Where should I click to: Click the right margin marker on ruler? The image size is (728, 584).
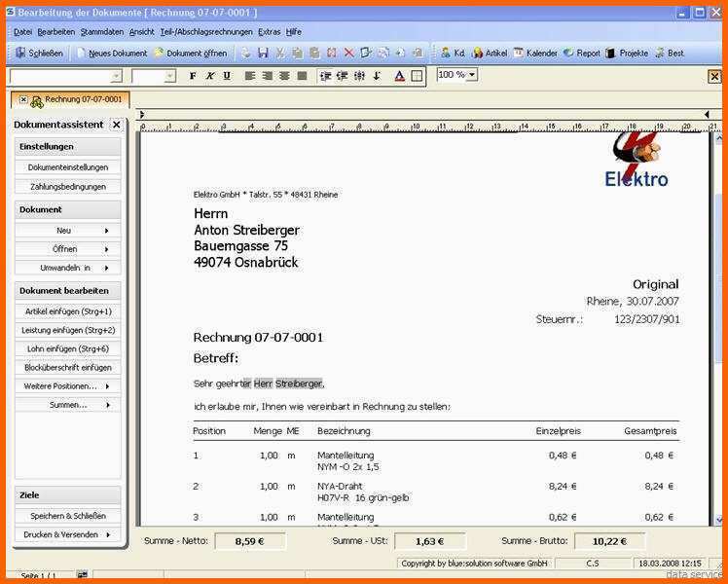pos(707,114)
